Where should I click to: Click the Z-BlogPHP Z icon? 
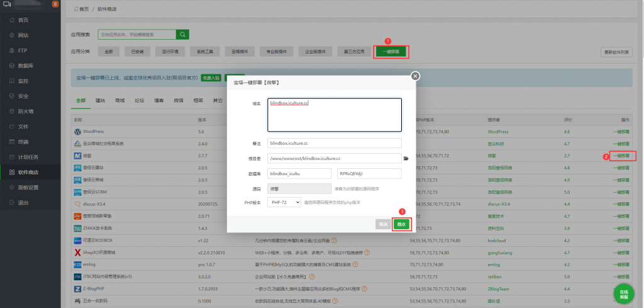tap(77, 289)
